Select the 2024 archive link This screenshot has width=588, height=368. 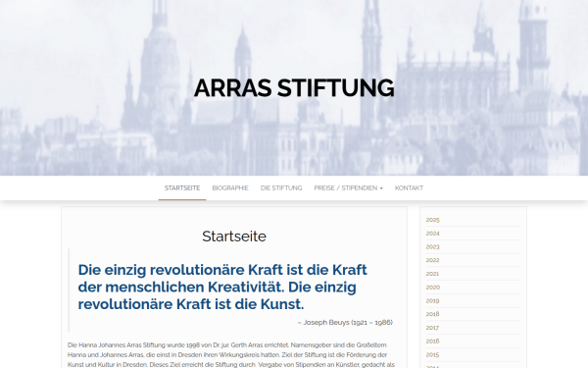432,234
